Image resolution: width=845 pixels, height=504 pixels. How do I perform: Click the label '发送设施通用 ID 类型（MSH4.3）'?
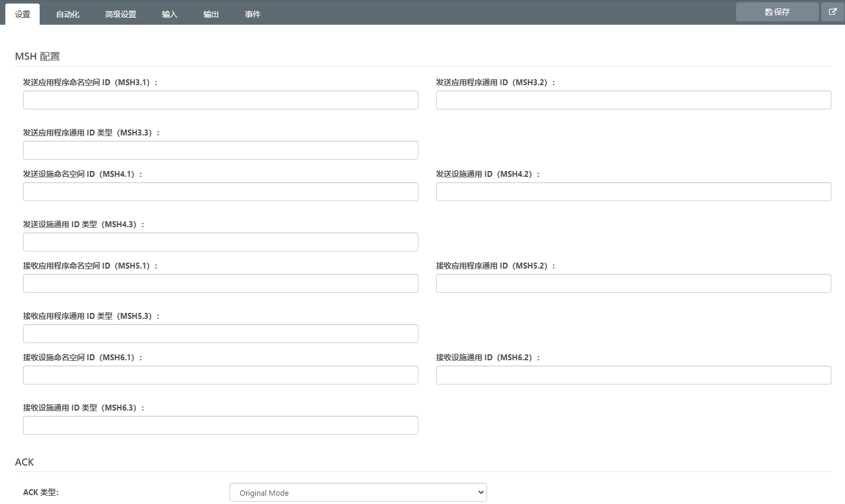click(x=84, y=225)
